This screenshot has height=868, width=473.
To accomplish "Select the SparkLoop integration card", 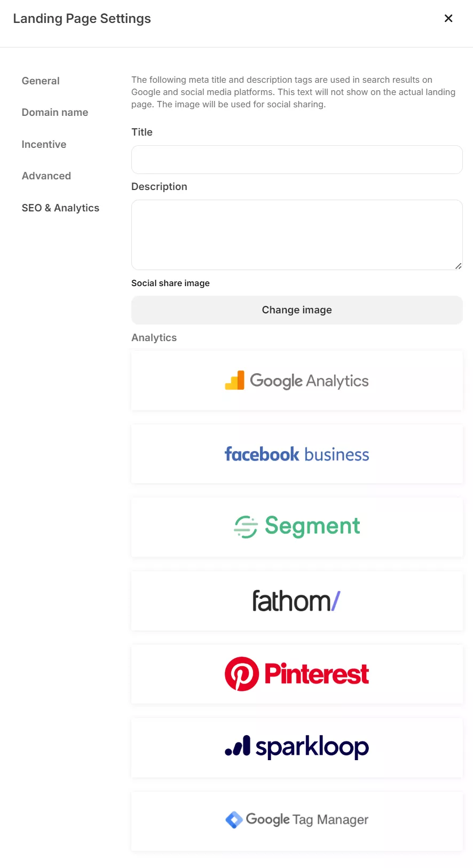I will click(x=297, y=747).
